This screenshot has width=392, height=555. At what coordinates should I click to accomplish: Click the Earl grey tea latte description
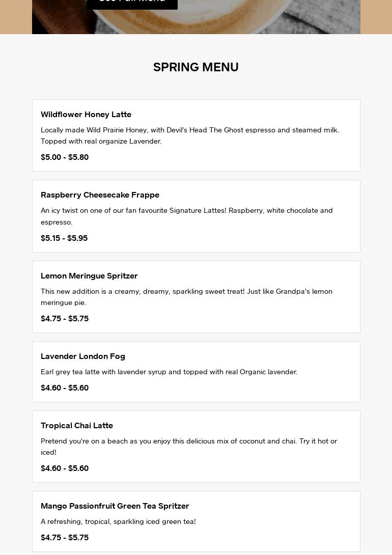click(169, 372)
